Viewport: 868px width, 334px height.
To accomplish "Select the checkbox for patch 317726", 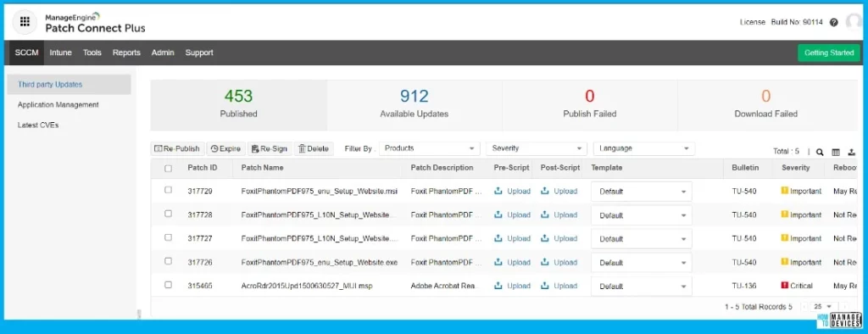I will (169, 261).
